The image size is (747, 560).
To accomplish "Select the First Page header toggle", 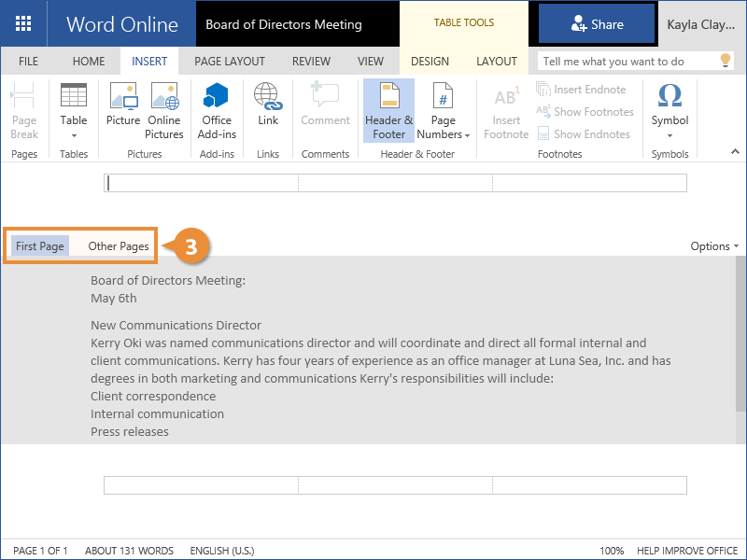I will (40, 246).
